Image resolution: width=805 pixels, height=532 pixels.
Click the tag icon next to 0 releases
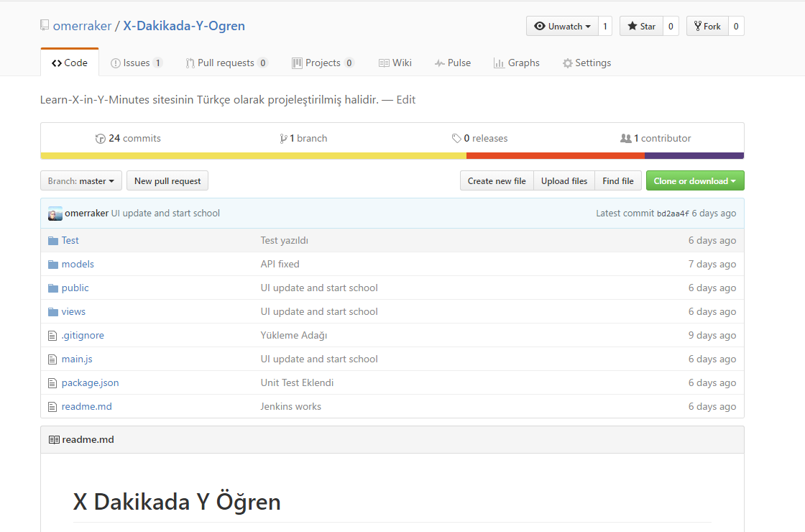(x=456, y=138)
